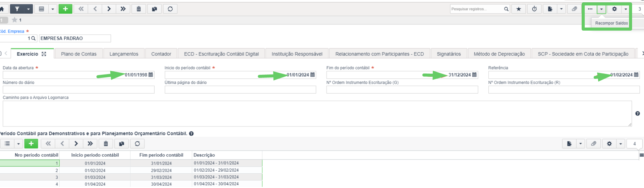
Task: Go to first record in main toolbar
Action: click(x=81, y=9)
